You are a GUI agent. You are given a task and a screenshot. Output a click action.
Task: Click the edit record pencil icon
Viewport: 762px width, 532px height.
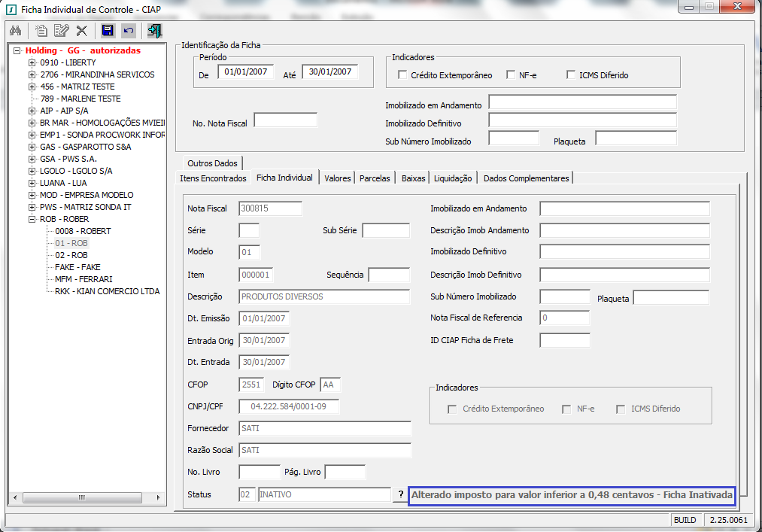61,31
